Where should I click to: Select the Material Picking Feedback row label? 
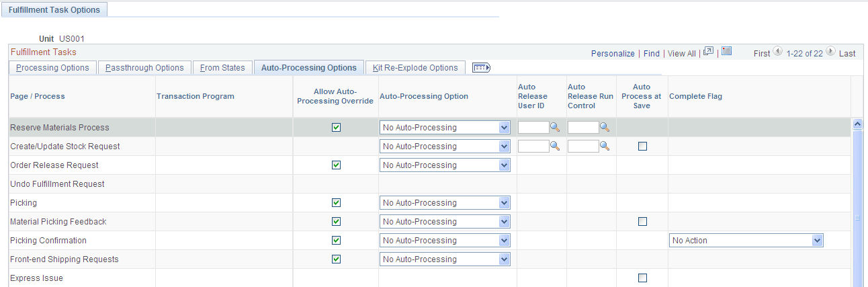click(x=58, y=221)
